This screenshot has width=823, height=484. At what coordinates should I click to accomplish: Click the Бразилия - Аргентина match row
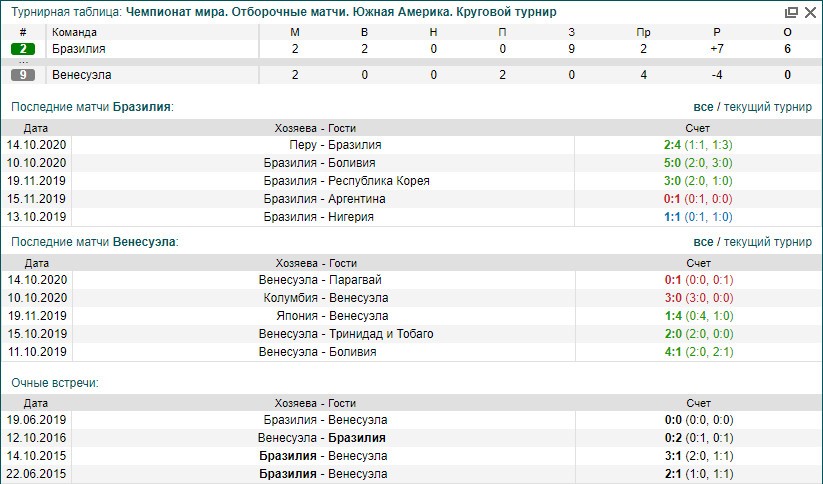(324, 199)
